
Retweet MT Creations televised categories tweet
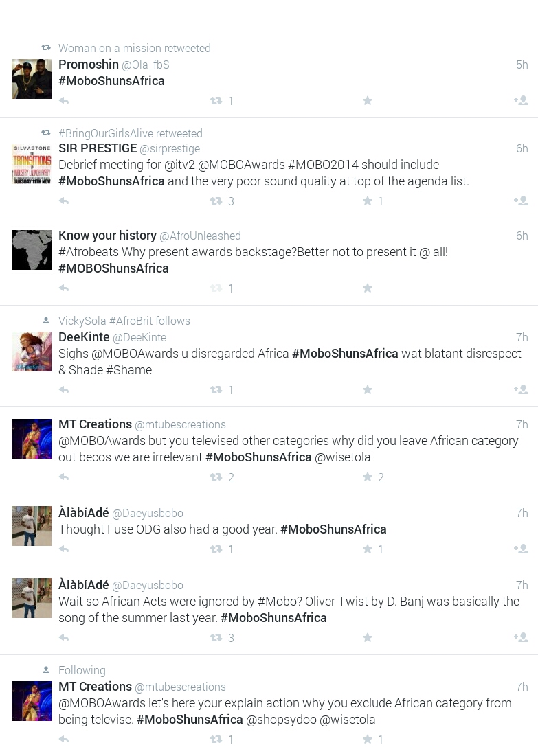point(216,477)
